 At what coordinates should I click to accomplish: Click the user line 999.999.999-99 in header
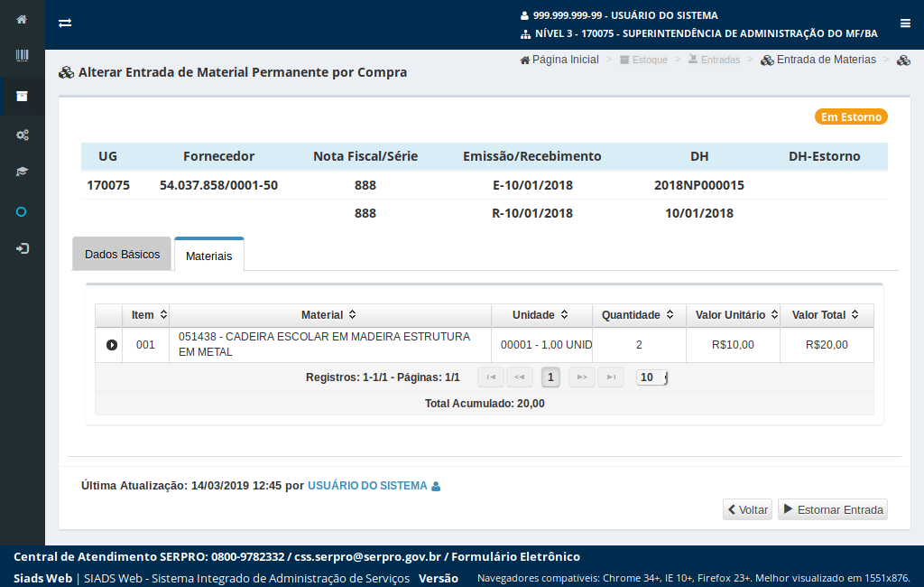tap(619, 15)
